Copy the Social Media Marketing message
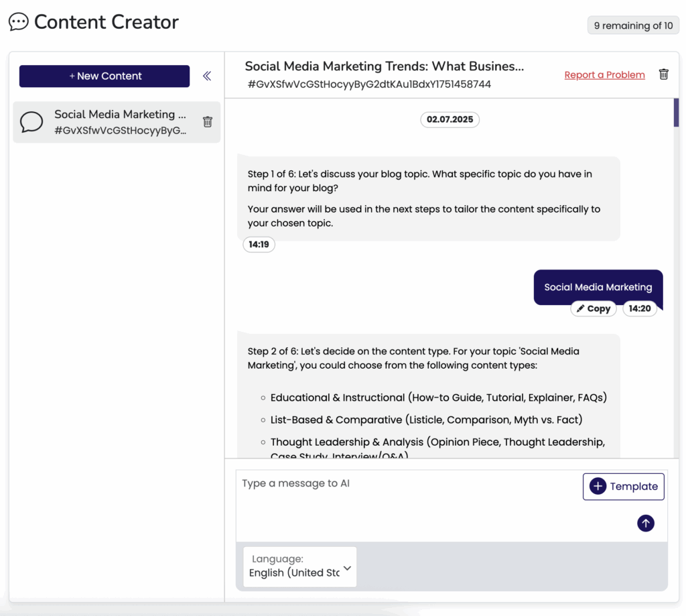This screenshot has width=686, height=616. point(594,308)
